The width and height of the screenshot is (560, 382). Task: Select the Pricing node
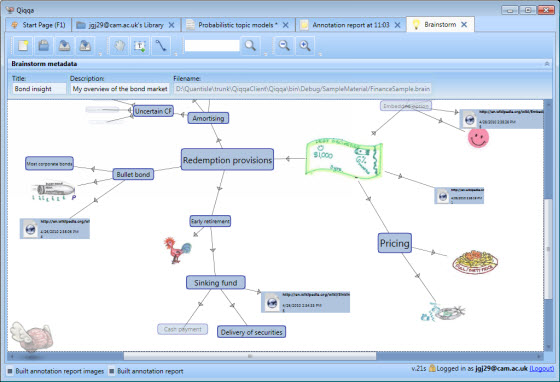[395, 243]
